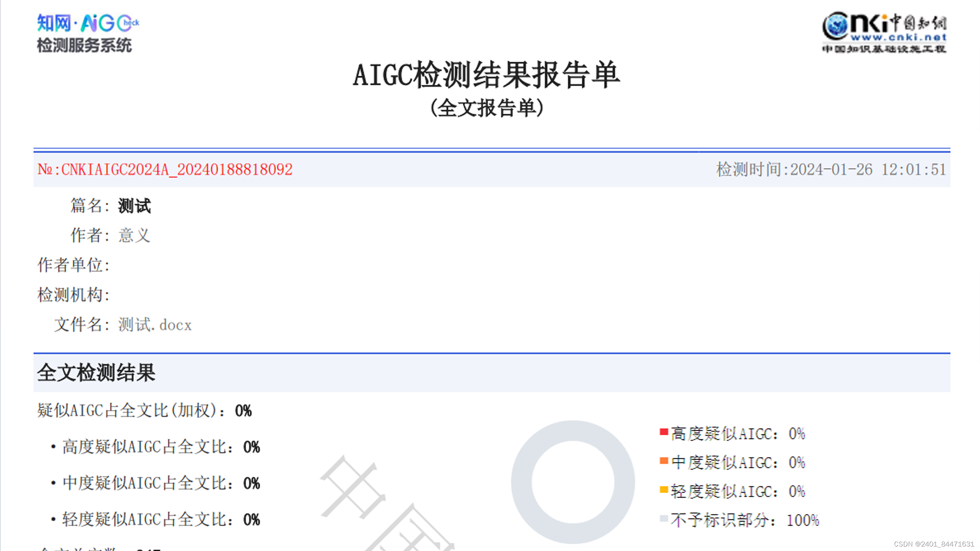This screenshot has height=551, width=980.
Task: Click the red 高度疑似AIGC legend swatch
Action: tap(664, 432)
